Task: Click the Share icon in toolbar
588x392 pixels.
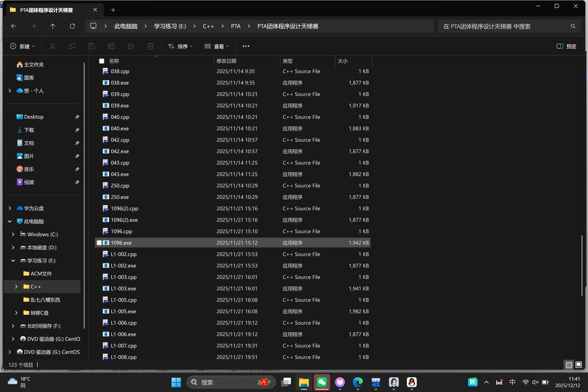Action: pyautogui.click(x=131, y=46)
